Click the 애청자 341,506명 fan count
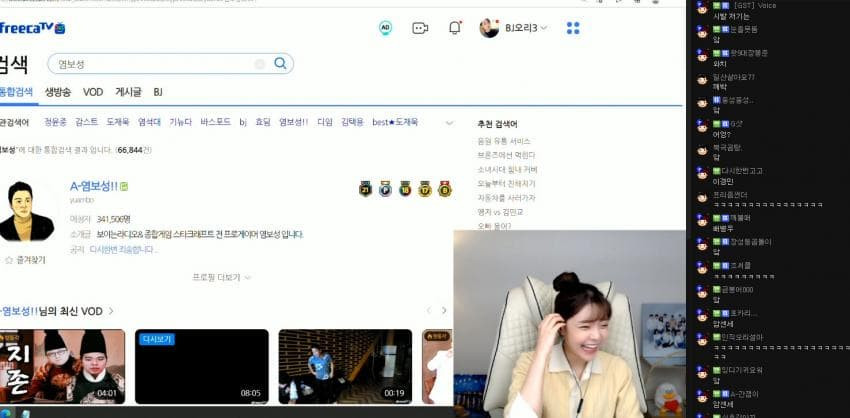 pyautogui.click(x=100, y=220)
